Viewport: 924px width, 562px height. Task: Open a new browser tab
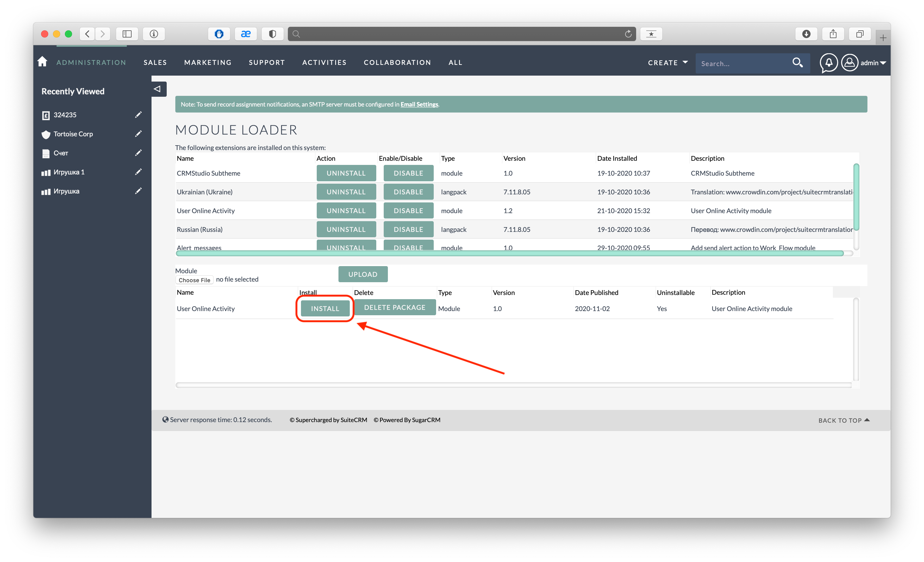click(883, 38)
